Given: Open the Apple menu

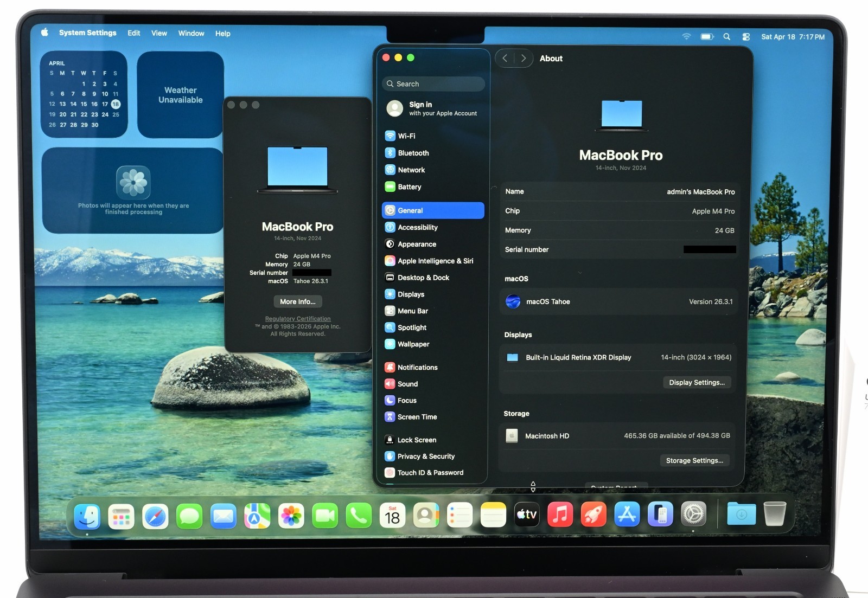Looking at the screenshot, I should pyautogui.click(x=45, y=33).
